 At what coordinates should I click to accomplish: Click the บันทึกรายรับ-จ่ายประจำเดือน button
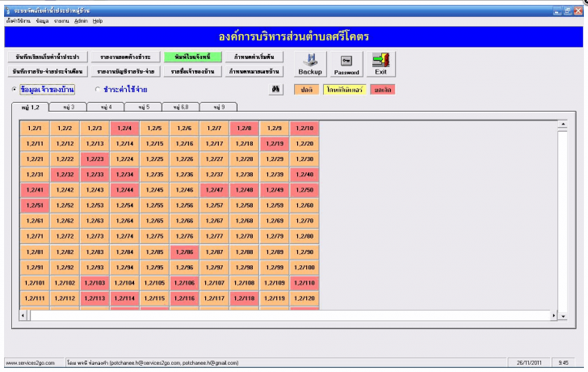(x=48, y=71)
